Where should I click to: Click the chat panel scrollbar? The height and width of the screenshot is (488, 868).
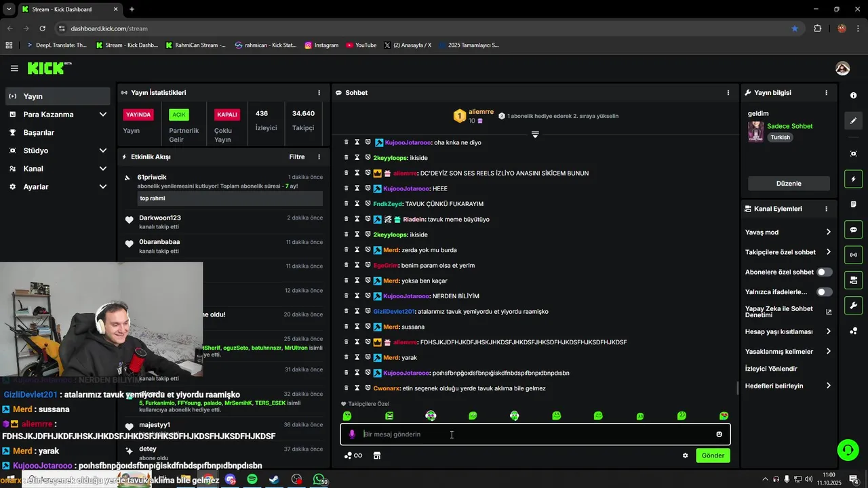coord(737,388)
